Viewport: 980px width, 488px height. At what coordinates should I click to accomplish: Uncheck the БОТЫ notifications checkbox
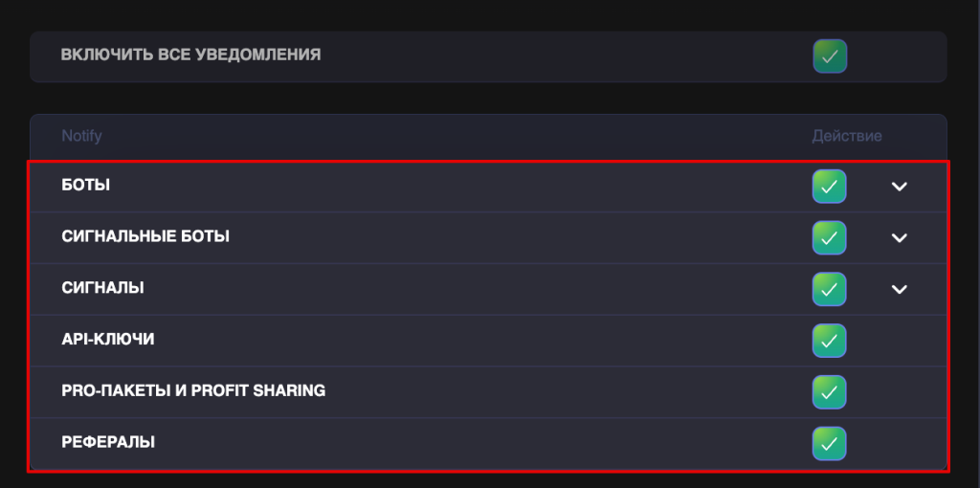[x=829, y=186]
